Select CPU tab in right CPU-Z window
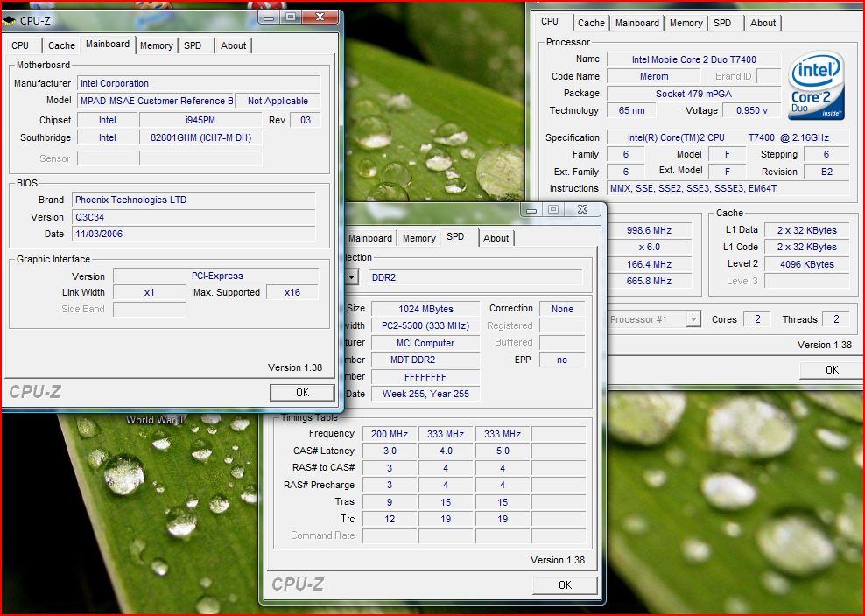 coord(550,22)
